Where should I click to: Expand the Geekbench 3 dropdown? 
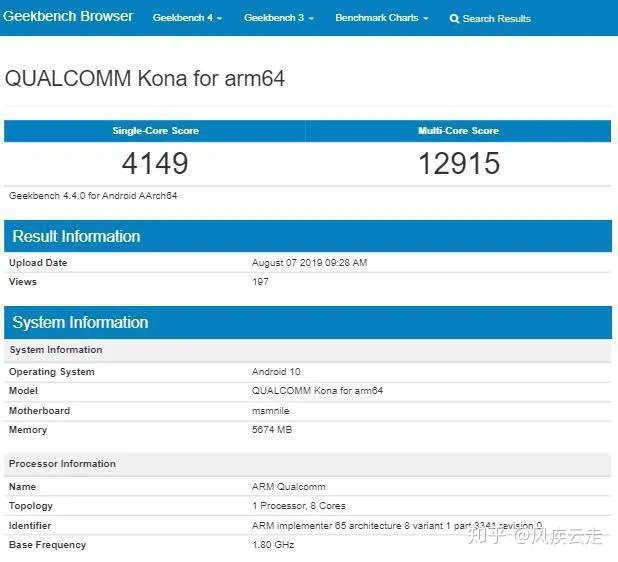point(278,18)
